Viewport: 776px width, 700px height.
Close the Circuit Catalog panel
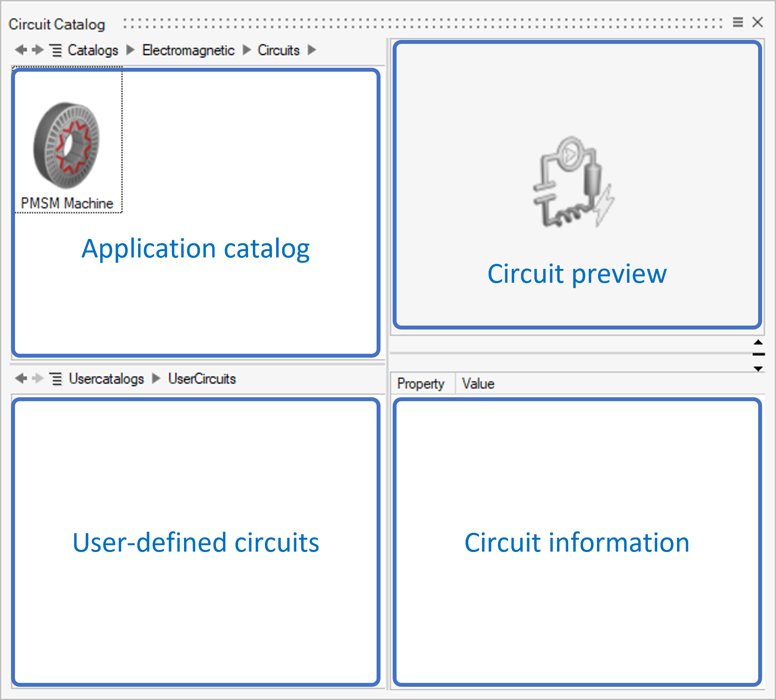point(757,22)
